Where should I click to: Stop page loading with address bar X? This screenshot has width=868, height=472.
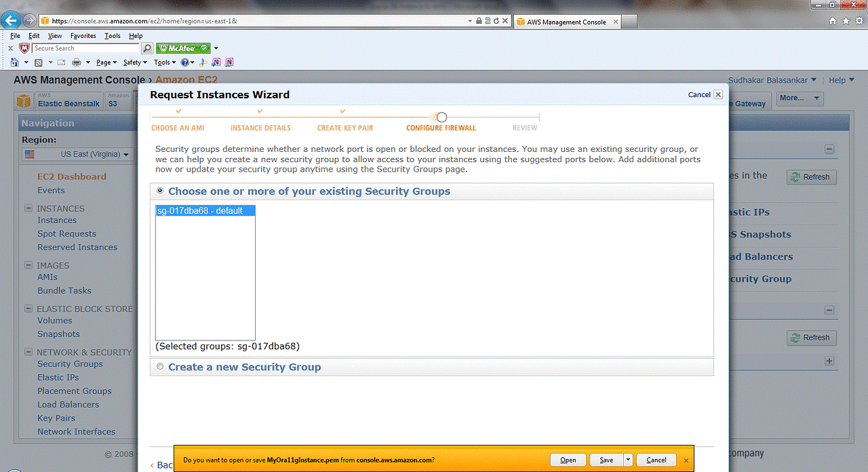coord(505,21)
